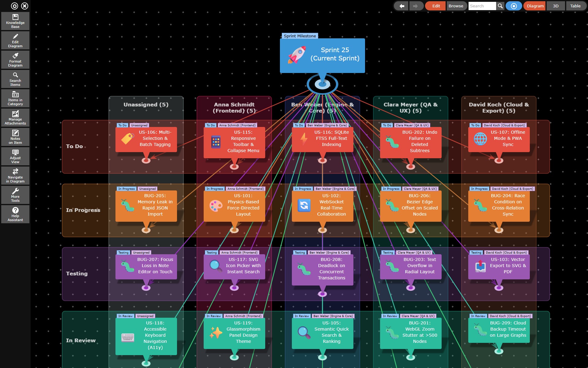The width and height of the screenshot is (588, 368).
Task: Launch the Help Assistant
Action: click(x=15, y=214)
